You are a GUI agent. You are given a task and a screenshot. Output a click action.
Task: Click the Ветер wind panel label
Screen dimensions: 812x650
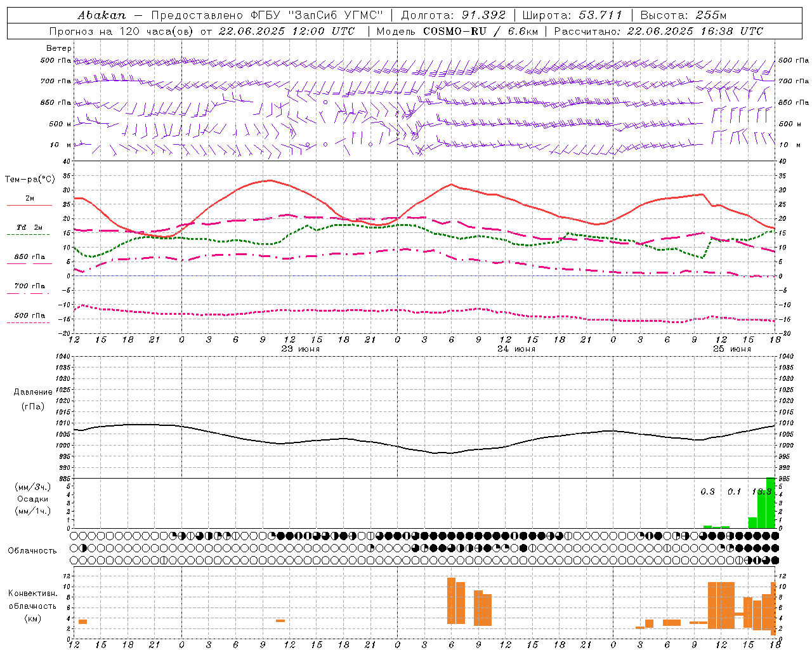pyautogui.click(x=59, y=48)
